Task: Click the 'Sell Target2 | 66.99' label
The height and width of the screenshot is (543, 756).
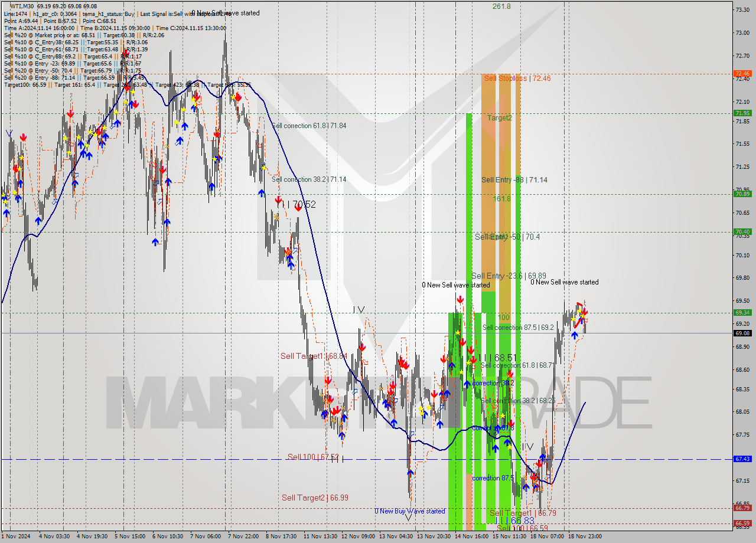Action: [315, 498]
